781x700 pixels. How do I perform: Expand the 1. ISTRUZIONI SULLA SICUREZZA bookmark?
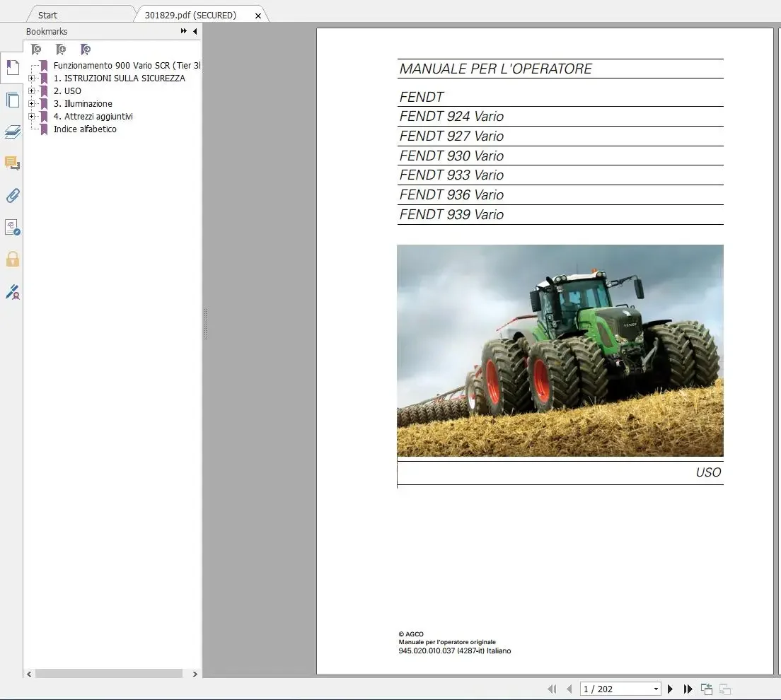point(31,78)
